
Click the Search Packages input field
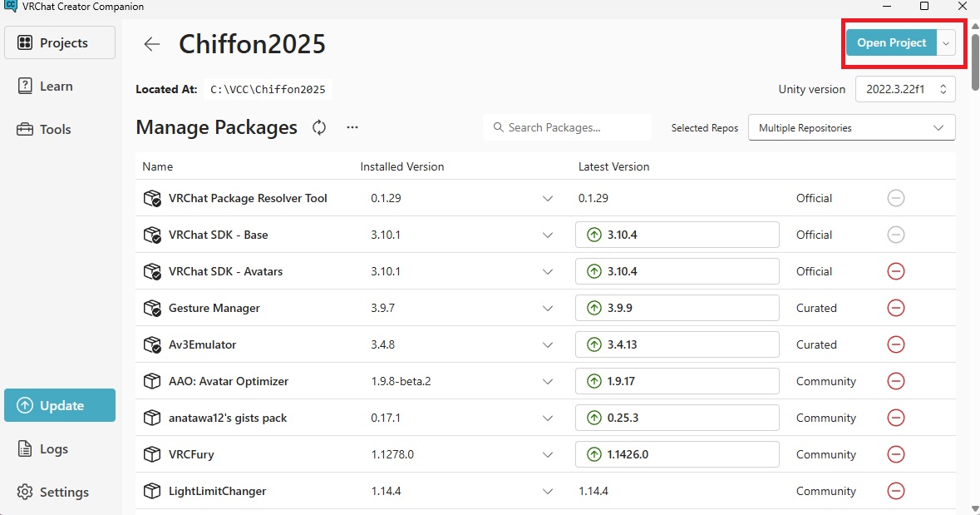pos(567,127)
